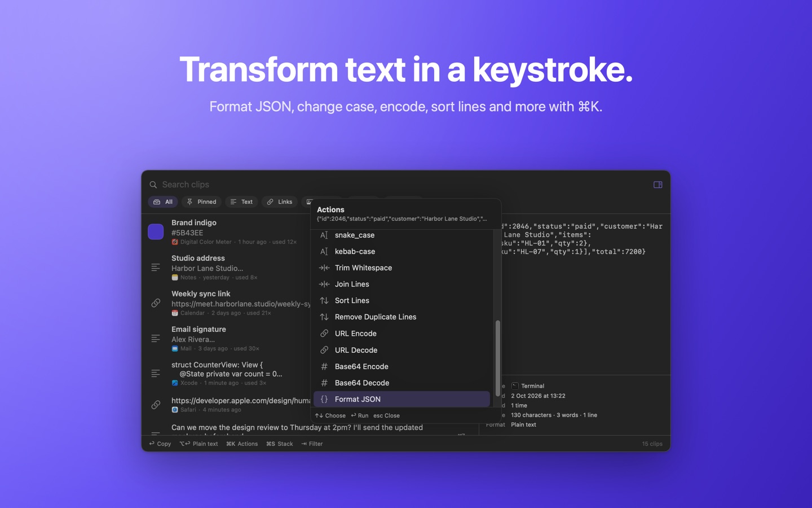This screenshot has width=812, height=508.
Task: Click the arrows icon for Sort Lines
Action: [324, 301]
